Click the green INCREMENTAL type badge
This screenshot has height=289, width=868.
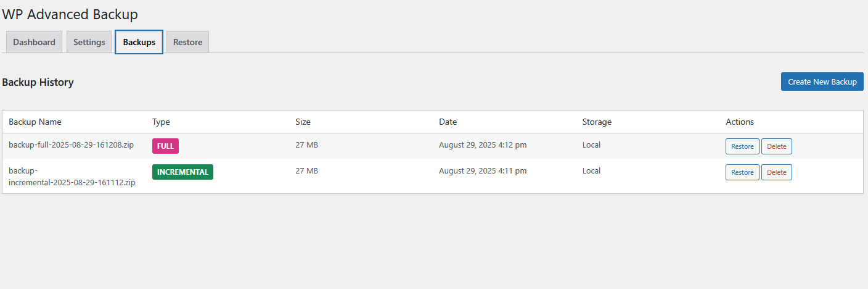coord(182,172)
